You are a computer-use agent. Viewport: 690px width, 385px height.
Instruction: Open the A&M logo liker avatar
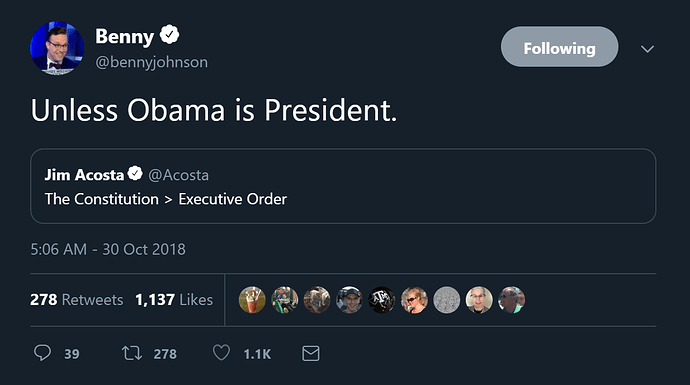tap(382, 300)
